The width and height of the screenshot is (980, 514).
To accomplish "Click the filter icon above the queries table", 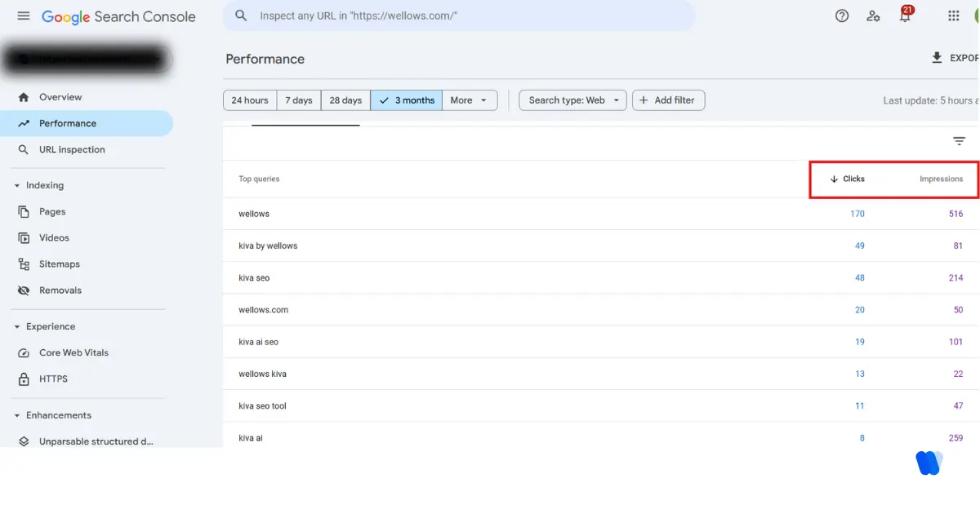I will pos(959,140).
